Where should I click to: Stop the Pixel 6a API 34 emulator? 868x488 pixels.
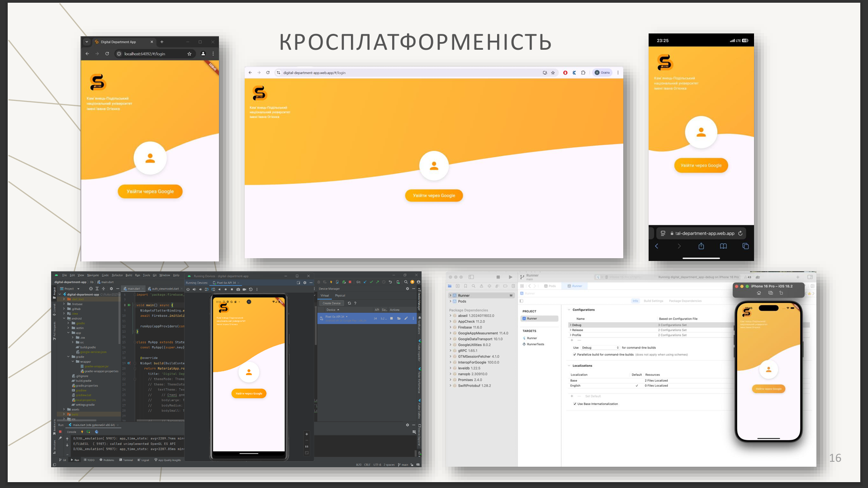tap(391, 318)
